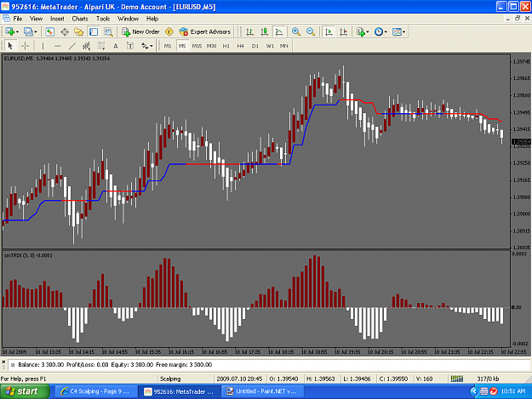This screenshot has height=399, width=532.
Task: Zoom out on the chart
Action: click(x=311, y=31)
